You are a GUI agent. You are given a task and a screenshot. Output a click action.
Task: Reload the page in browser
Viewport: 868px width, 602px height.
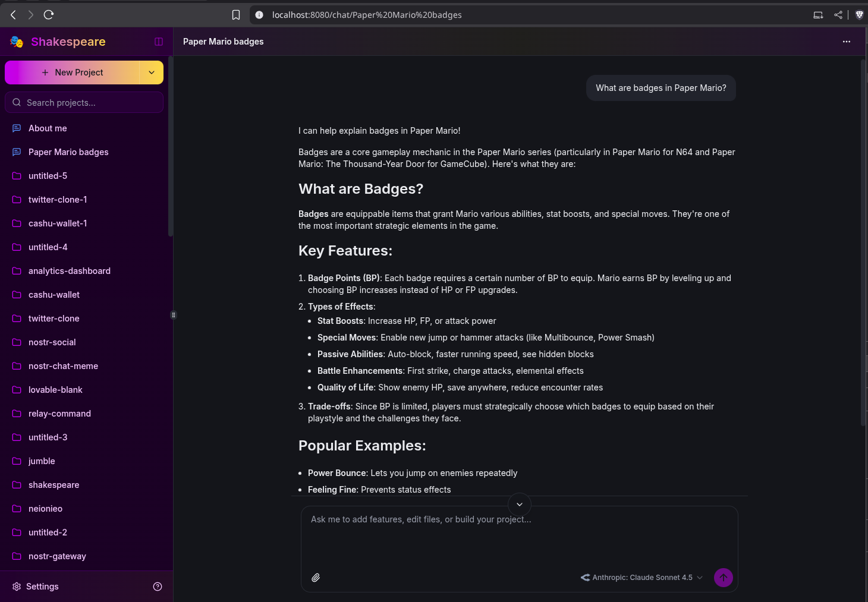(x=49, y=15)
